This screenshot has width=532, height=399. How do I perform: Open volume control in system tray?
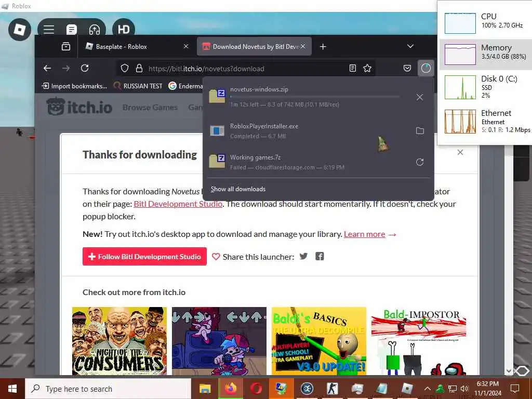(464, 389)
